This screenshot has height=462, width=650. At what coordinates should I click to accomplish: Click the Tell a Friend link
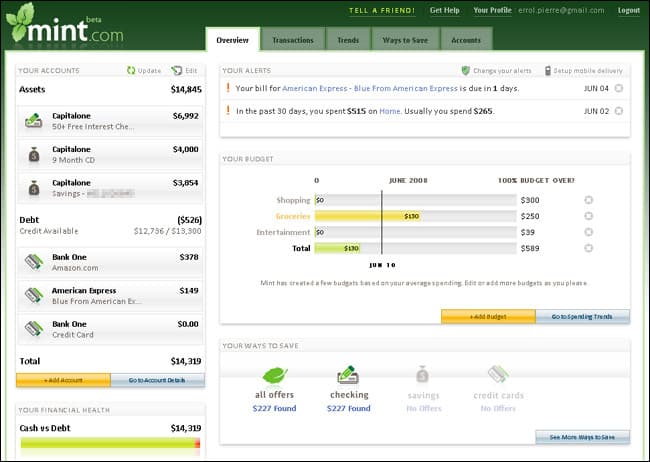coord(382,11)
